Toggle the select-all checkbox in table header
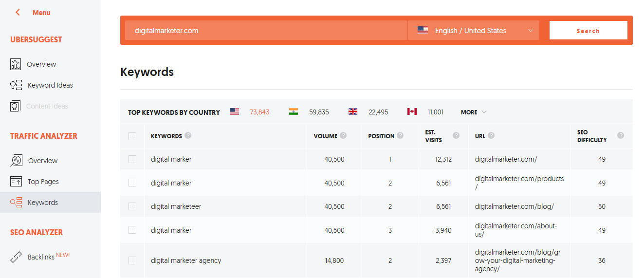 [x=132, y=136]
